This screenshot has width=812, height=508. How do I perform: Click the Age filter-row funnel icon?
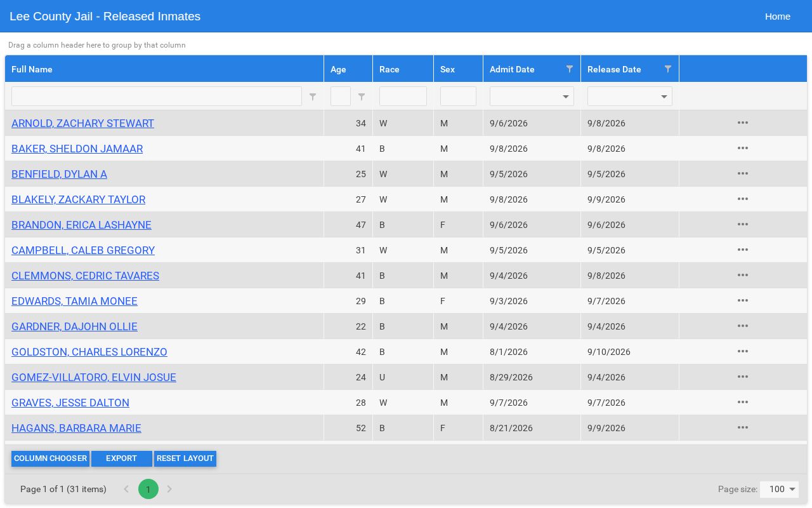tap(362, 97)
